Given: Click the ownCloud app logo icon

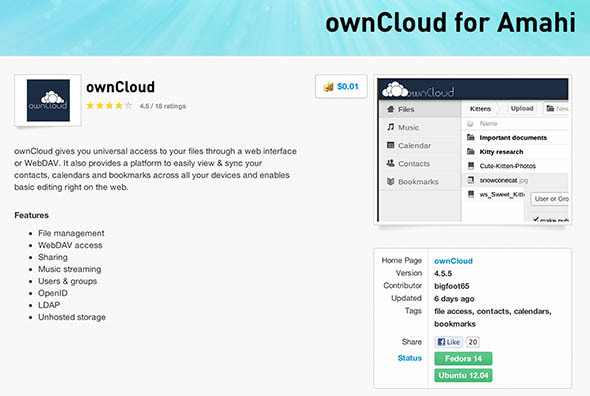Looking at the screenshot, I should pos(48,101).
